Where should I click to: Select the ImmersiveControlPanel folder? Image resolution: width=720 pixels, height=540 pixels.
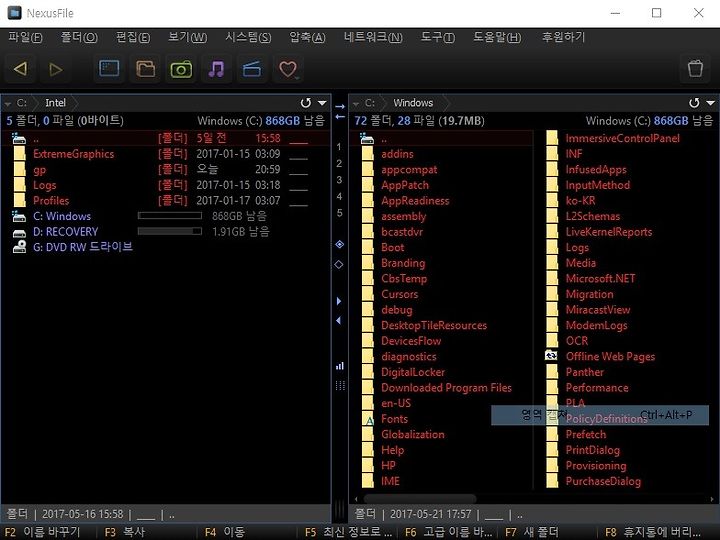pos(623,138)
